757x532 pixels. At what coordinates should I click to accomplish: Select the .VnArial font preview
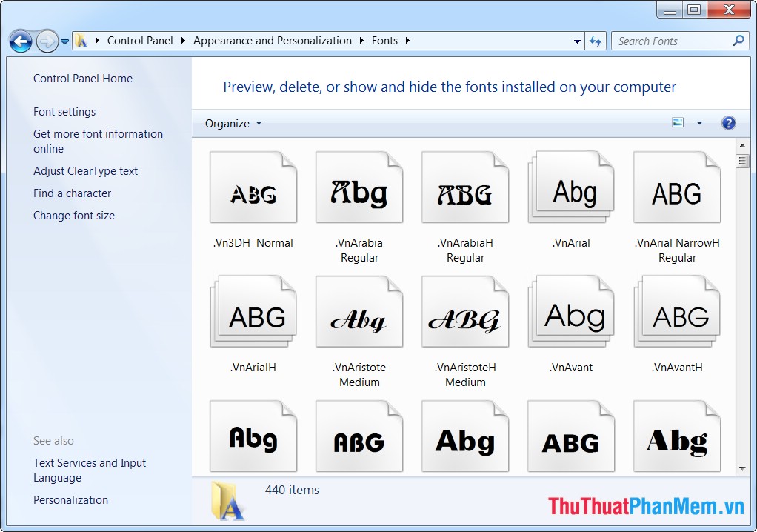(570, 187)
